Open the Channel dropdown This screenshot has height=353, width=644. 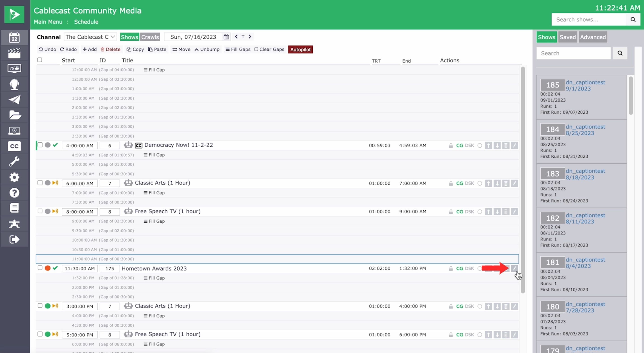pyautogui.click(x=90, y=37)
